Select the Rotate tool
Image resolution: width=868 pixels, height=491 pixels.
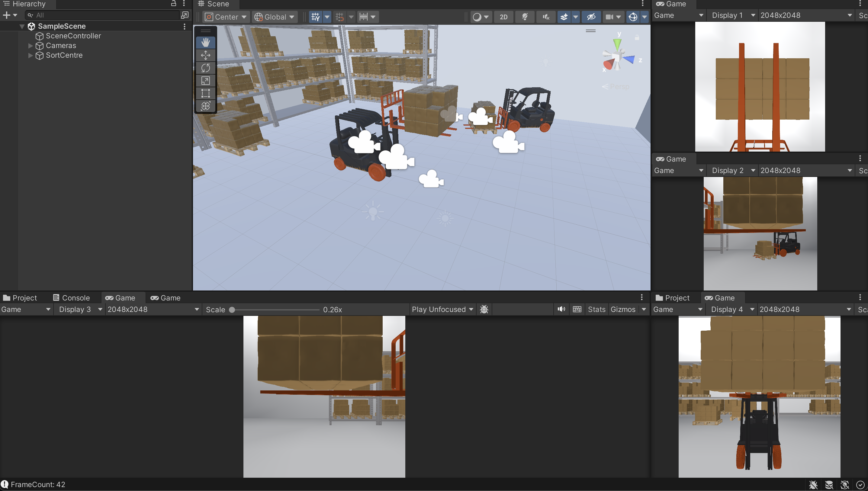[x=205, y=68]
